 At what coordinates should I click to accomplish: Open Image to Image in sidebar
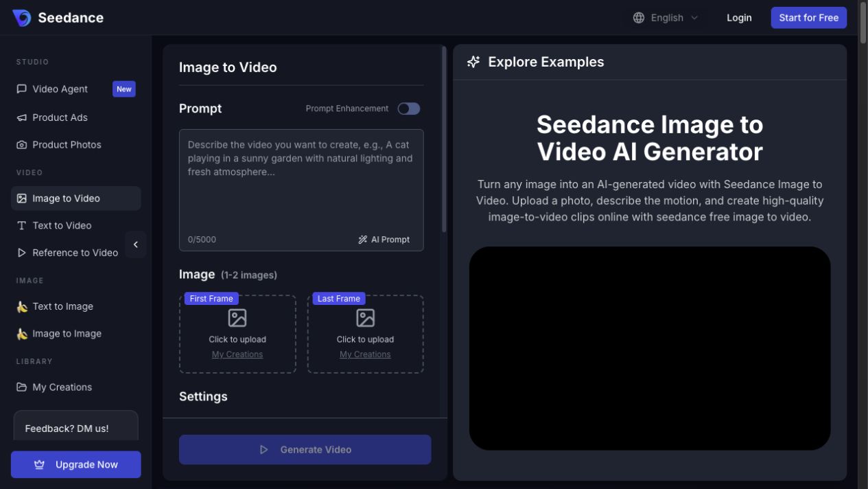click(75, 334)
